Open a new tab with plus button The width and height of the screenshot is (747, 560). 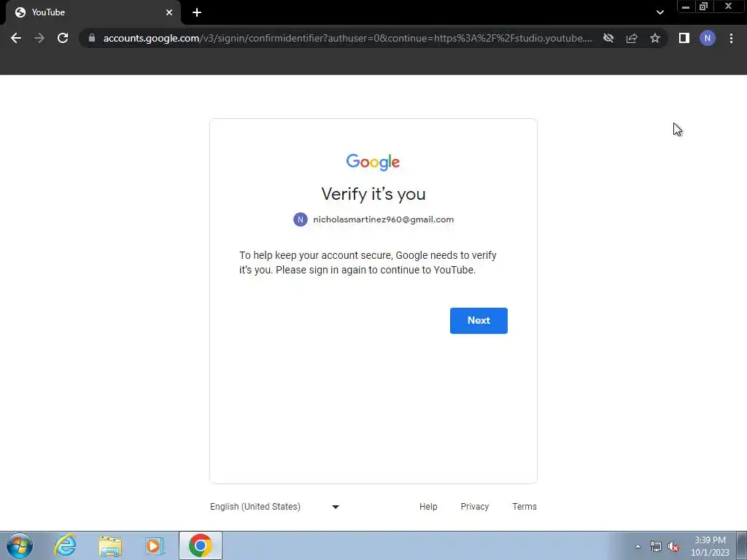tap(197, 13)
